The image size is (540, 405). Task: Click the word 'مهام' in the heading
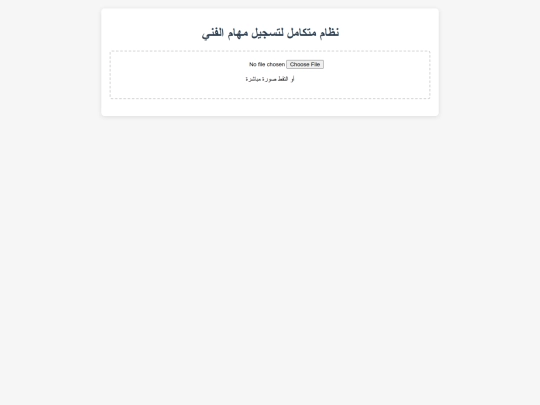tap(238, 33)
